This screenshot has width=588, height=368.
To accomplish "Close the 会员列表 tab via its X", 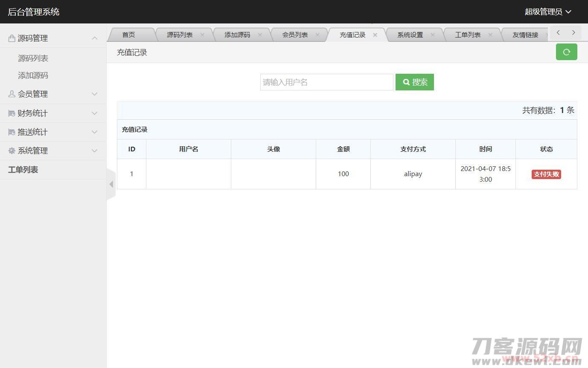I will pyautogui.click(x=317, y=35).
